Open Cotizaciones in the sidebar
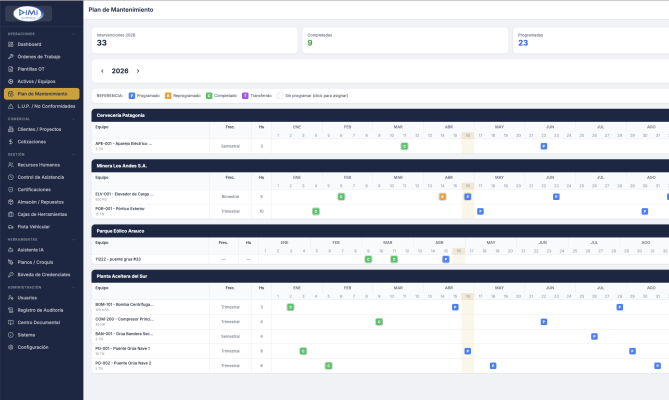This screenshot has height=400, width=669. click(x=32, y=141)
